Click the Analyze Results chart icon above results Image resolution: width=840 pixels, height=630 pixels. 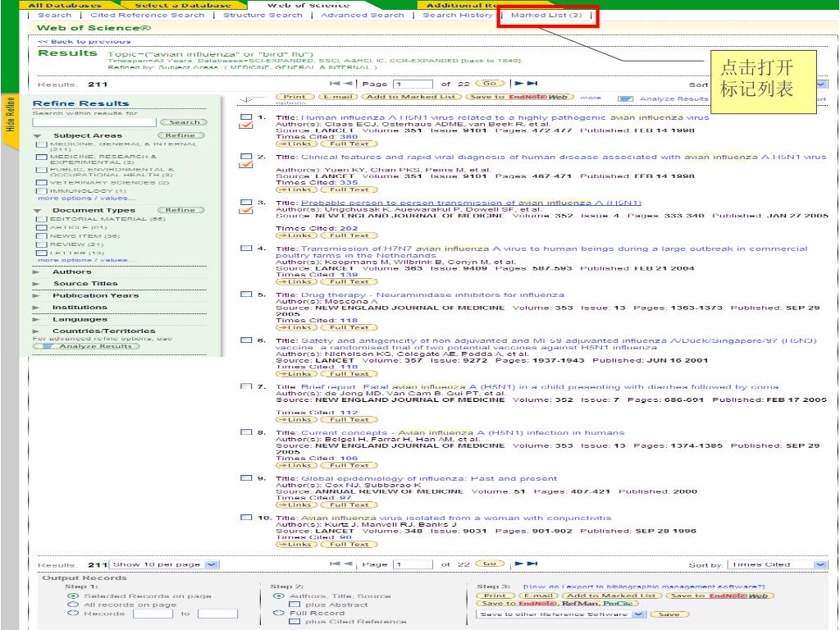click(625, 98)
